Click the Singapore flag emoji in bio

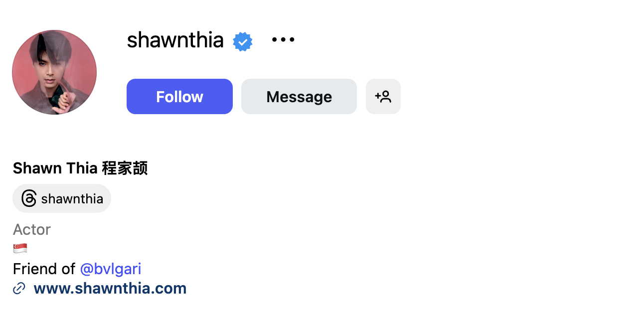[20, 248]
